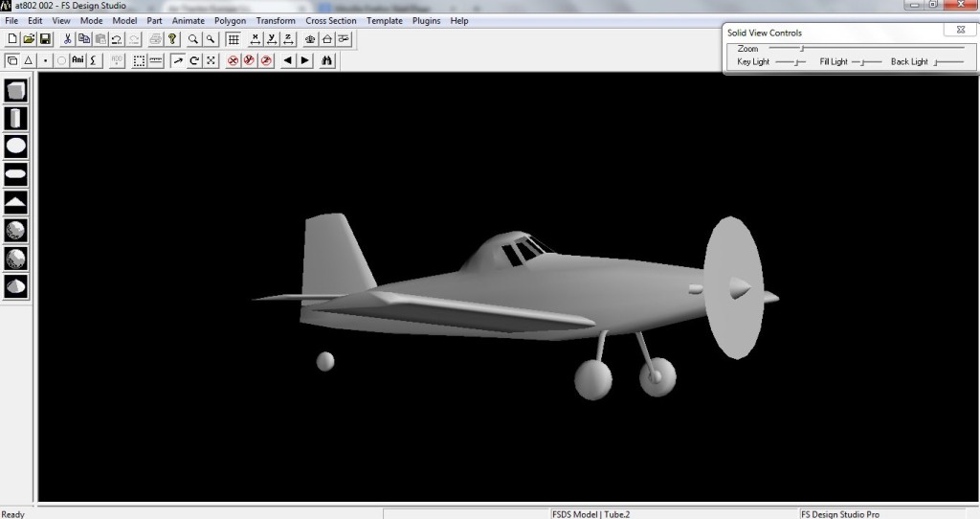This screenshot has width=980, height=519.
Task: Click the Open folder toolbar icon
Action: [29, 39]
